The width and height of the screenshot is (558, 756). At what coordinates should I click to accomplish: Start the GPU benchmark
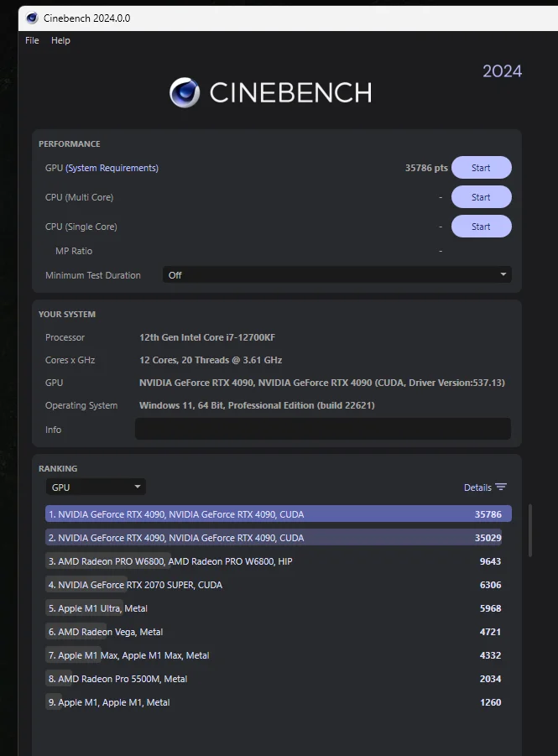tap(482, 168)
